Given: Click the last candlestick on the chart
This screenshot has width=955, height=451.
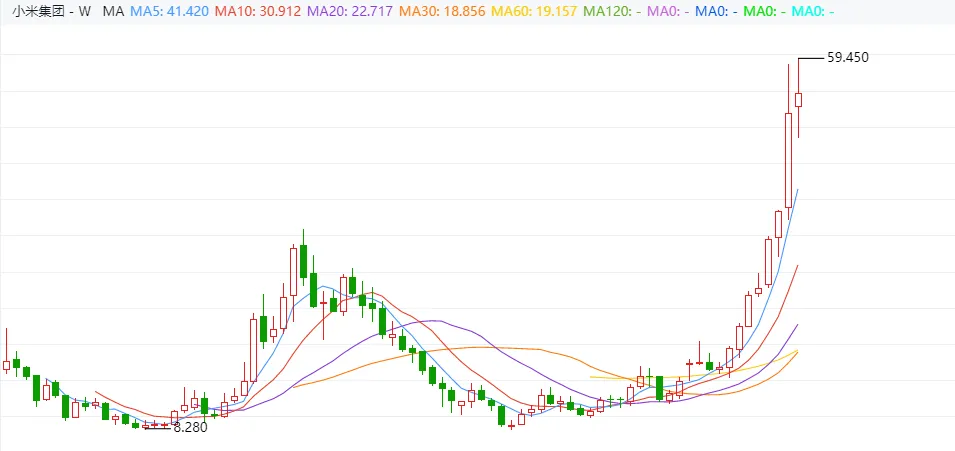Looking at the screenshot, I should tap(798, 99).
